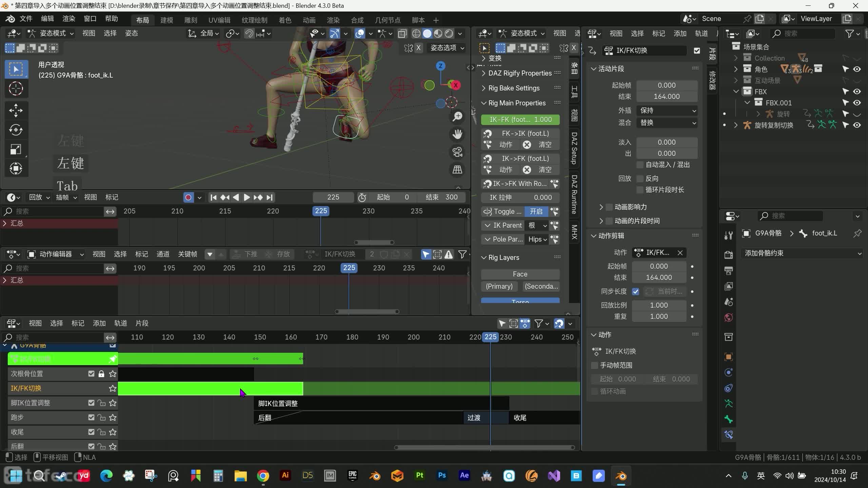Open the 渲染 menu in top bar
Viewport: 868px width, 488px height.
[69, 19]
